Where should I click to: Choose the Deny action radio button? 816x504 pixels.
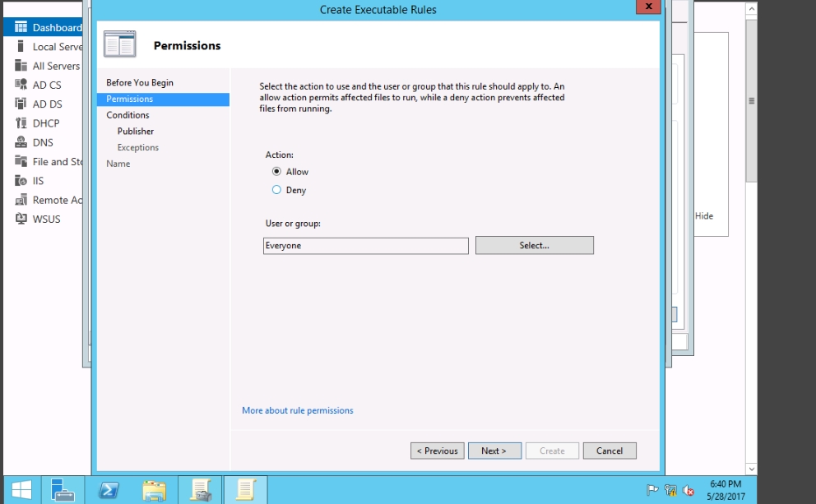point(277,190)
